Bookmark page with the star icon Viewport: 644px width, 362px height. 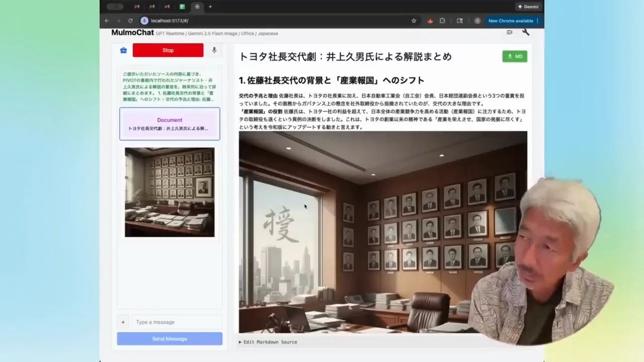pos(414,21)
